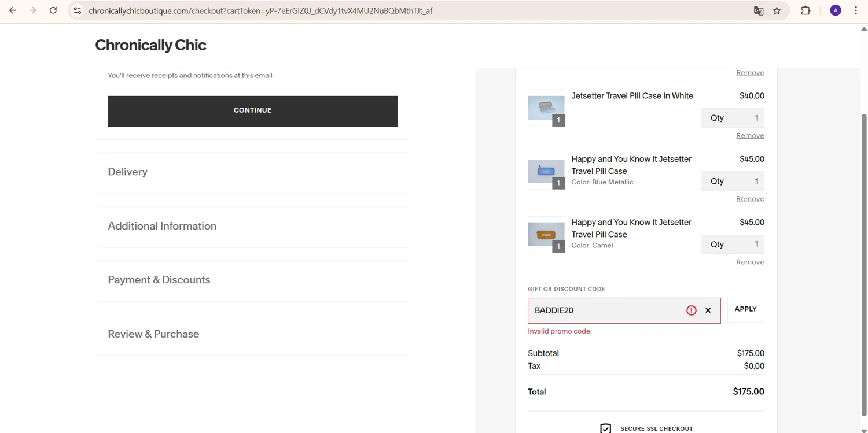Click 'Color: Blue Metallic' text
Viewport: 868px width, 433px height.
[x=602, y=182]
